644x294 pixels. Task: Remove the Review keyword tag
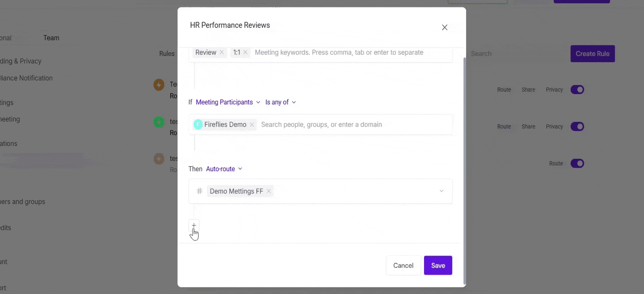coord(222,52)
